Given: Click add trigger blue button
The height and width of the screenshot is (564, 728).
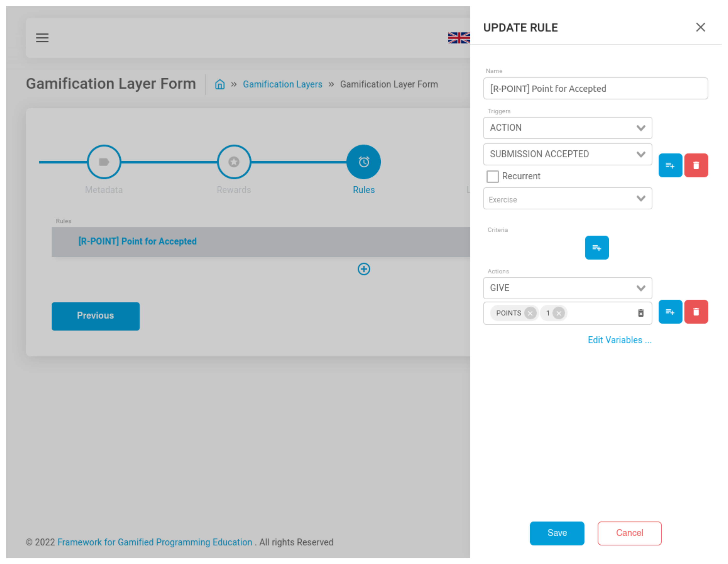Looking at the screenshot, I should point(670,165).
